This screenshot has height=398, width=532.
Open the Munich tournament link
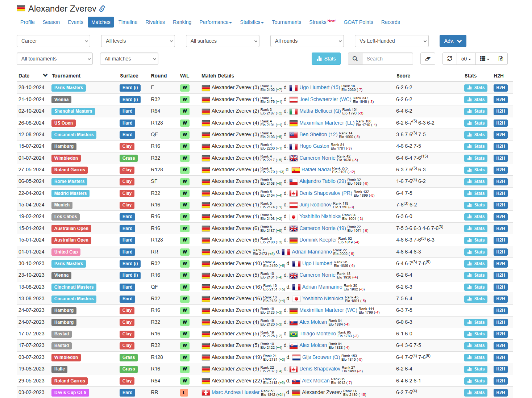[62, 205]
